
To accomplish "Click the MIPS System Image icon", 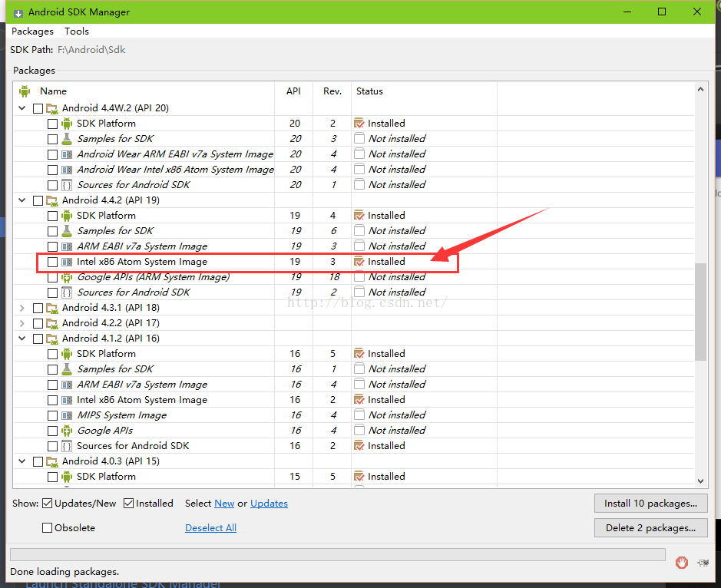I will pos(67,415).
